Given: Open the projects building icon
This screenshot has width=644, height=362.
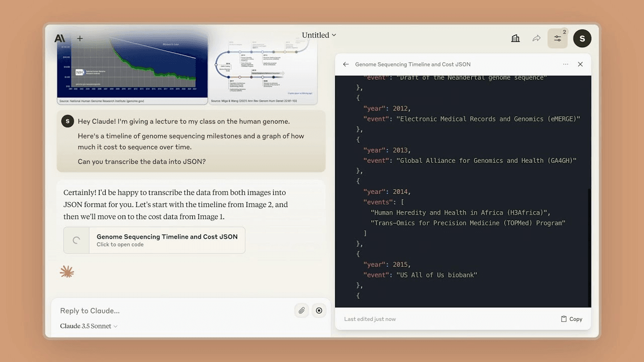Looking at the screenshot, I should coord(515,39).
